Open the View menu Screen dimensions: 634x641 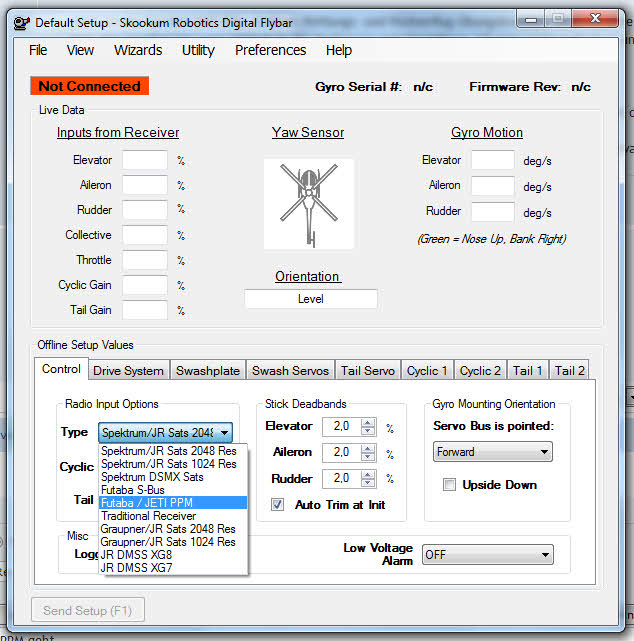[x=80, y=50]
